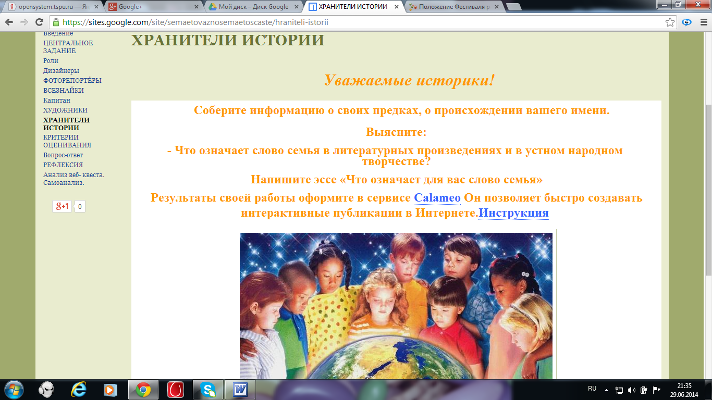The image size is (712, 400).
Task: Open the КРИТЕРИИ ОЦЕНИВАНИЯ sidebar link
Action: pyautogui.click(x=67, y=141)
